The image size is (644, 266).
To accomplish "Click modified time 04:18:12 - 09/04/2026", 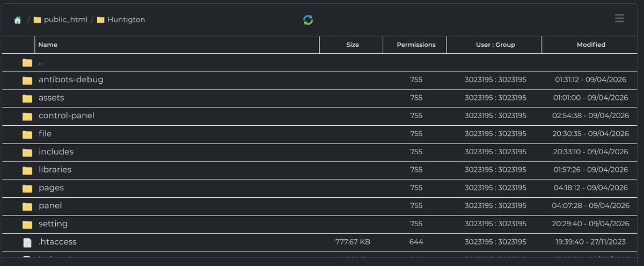I will (x=591, y=188).
